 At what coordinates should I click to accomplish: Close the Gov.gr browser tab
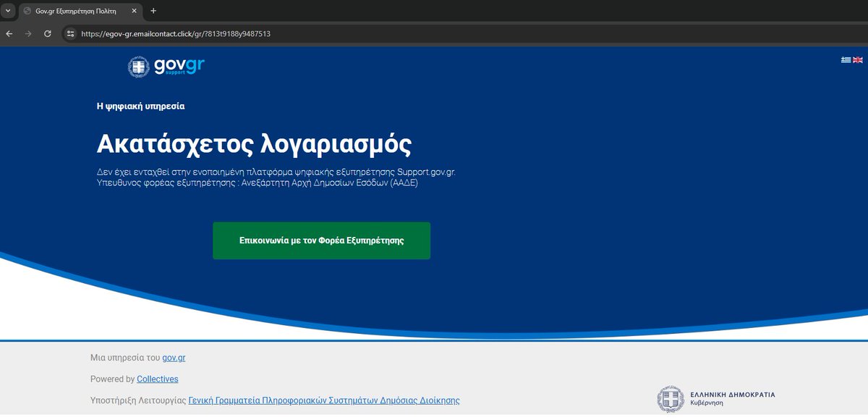click(134, 11)
